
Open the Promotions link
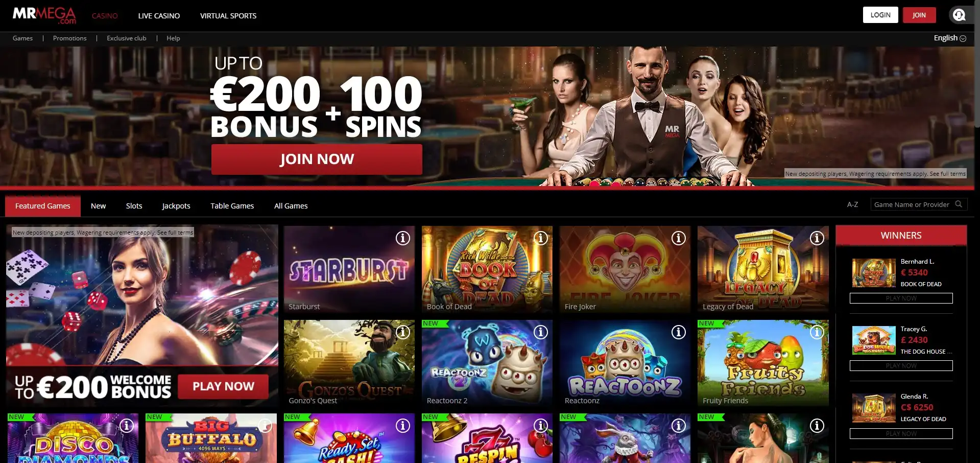70,38
